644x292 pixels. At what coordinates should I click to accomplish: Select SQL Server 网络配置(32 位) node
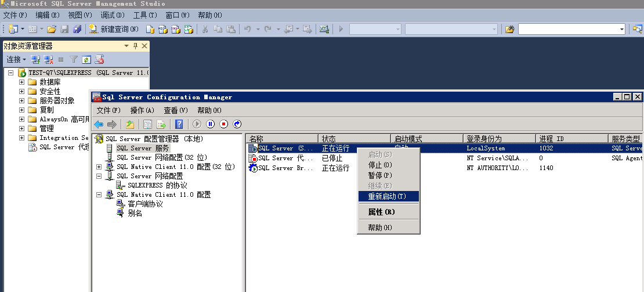click(x=162, y=157)
